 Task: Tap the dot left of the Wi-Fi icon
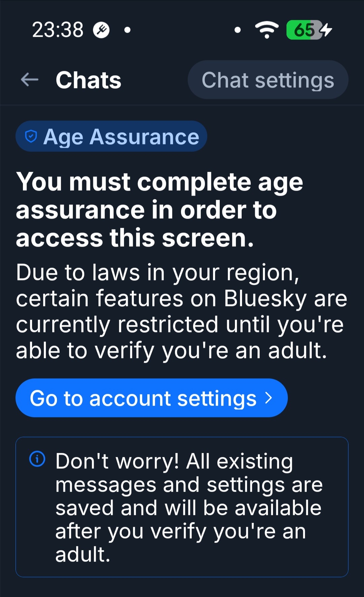238,30
